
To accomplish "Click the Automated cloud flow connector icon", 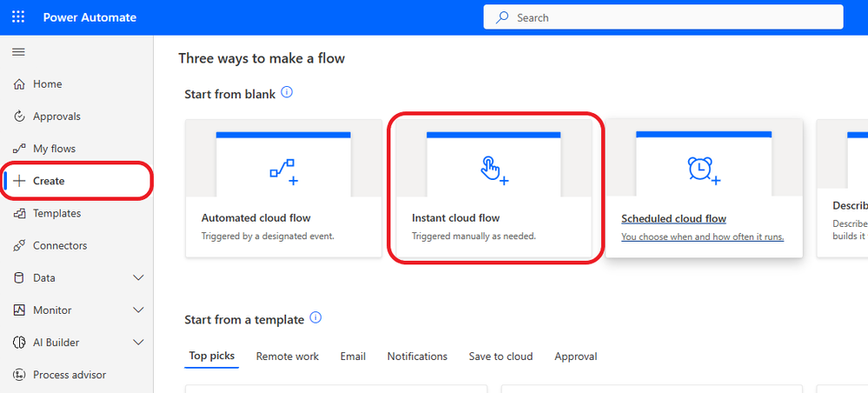I will [x=283, y=172].
